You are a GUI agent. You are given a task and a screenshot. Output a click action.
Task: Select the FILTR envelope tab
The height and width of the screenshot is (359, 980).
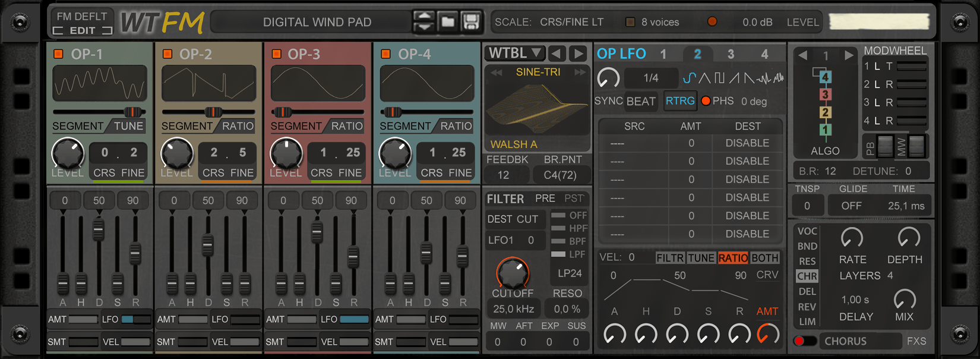pyautogui.click(x=670, y=258)
